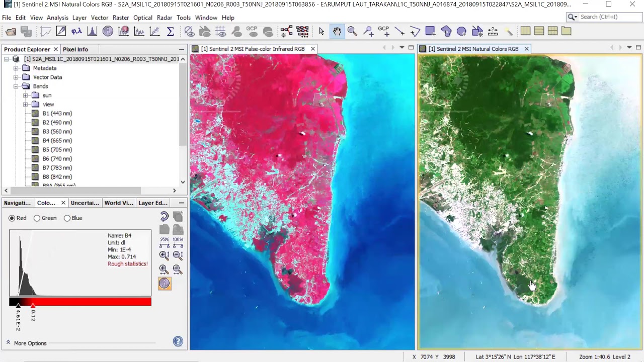644x362 pixels.
Task: Open the Statistics sigma tool
Action: tap(170, 32)
